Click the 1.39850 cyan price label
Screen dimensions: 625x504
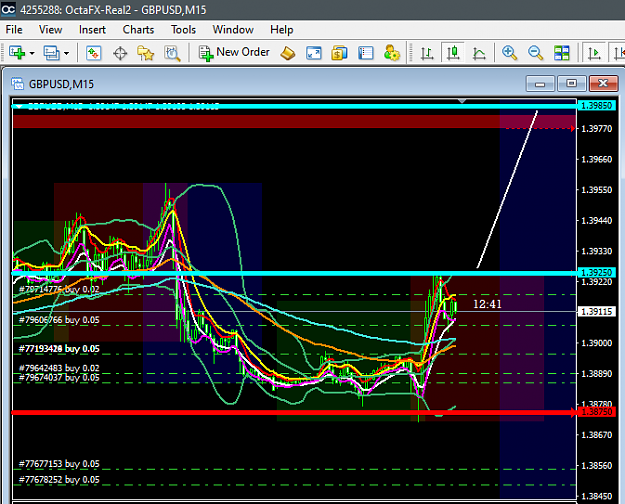596,106
